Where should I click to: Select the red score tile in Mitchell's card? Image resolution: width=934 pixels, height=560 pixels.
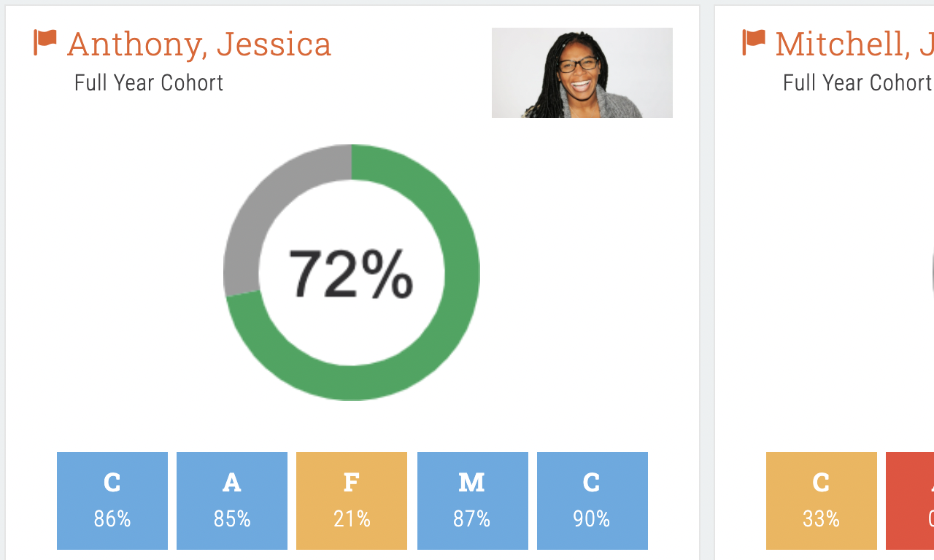pos(910,501)
